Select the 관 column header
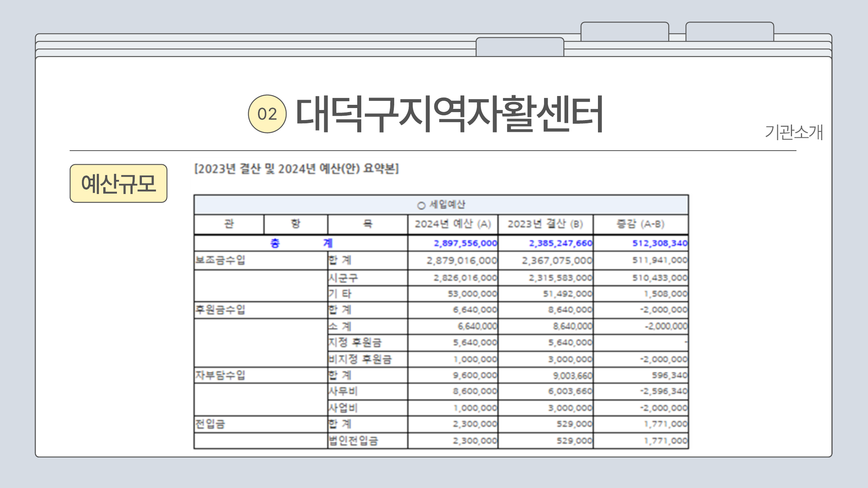 pos(229,224)
